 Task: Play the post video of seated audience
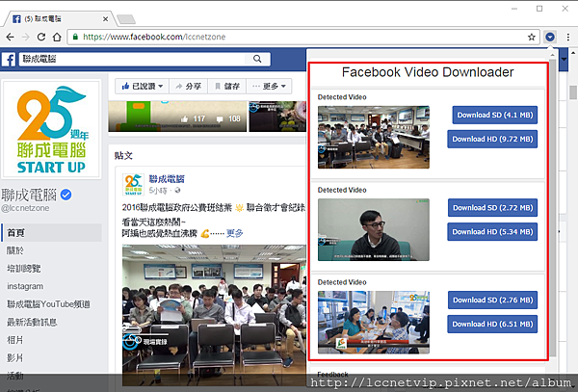214,315
